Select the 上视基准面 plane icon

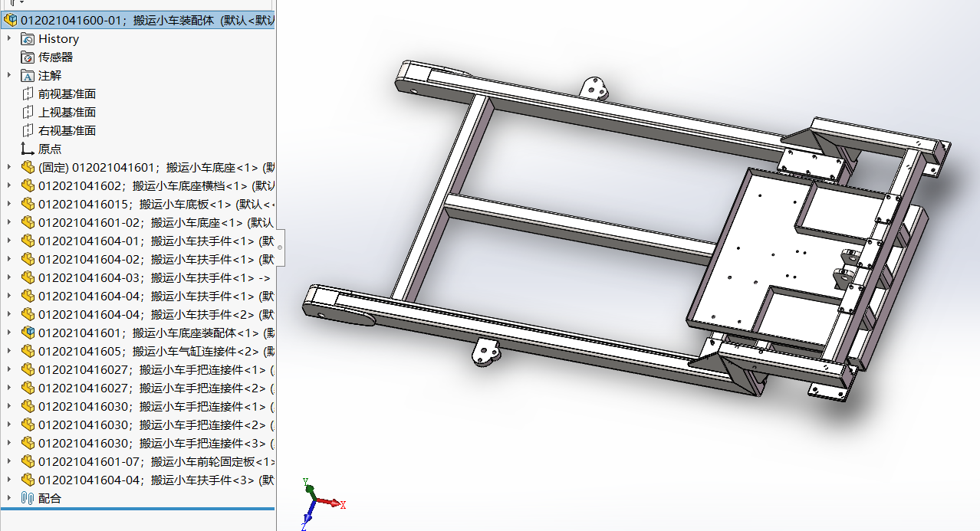pos(28,113)
